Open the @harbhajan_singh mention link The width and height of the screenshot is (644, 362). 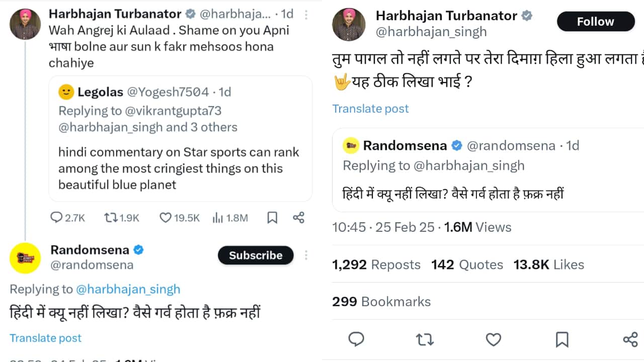(128, 289)
